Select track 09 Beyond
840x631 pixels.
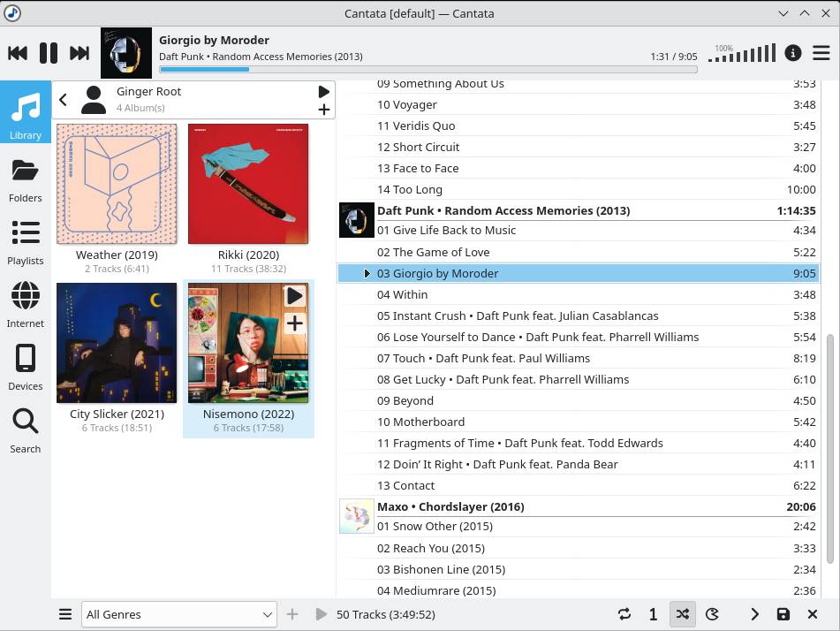(578, 400)
